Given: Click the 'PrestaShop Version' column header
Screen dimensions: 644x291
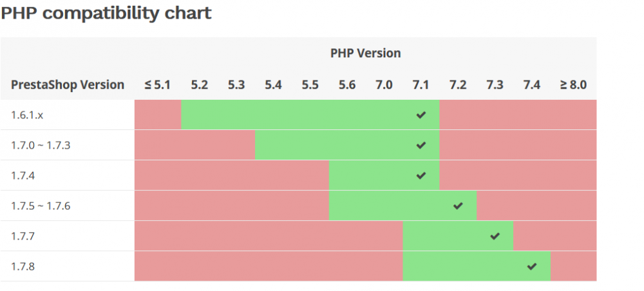Looking at the screenshot, I should coord(68,85).
